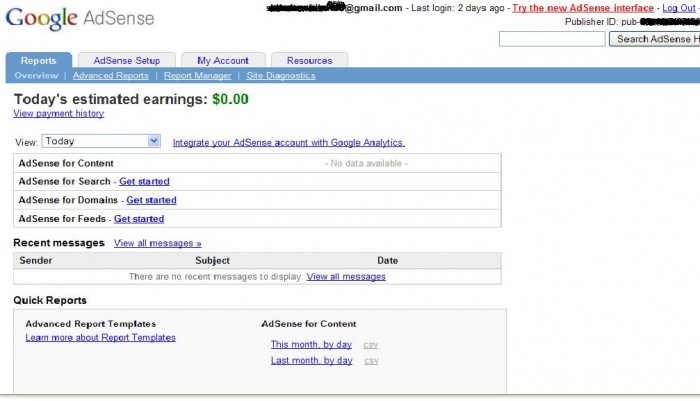Open the View period dropdown showing Today

[101, 141]
